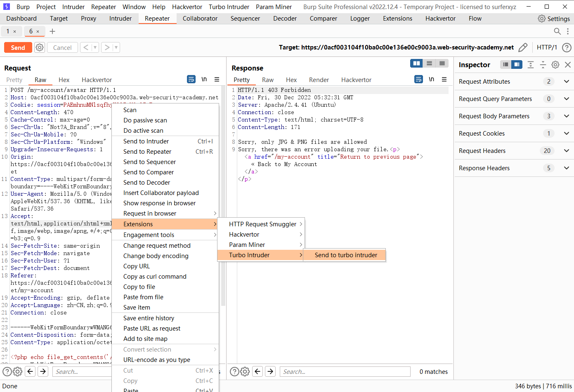Click the Cancel button
The image size is (574, 392).
(62, 47)
